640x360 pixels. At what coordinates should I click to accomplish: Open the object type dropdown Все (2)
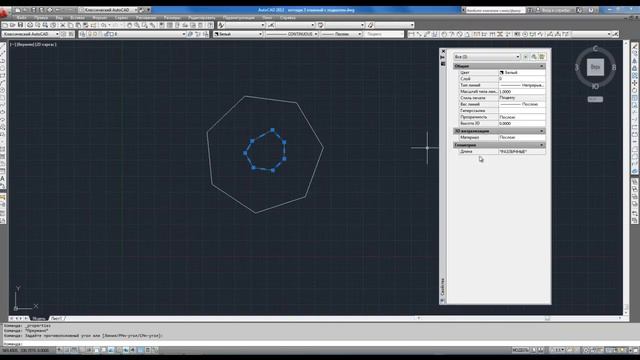coord(487,57)
